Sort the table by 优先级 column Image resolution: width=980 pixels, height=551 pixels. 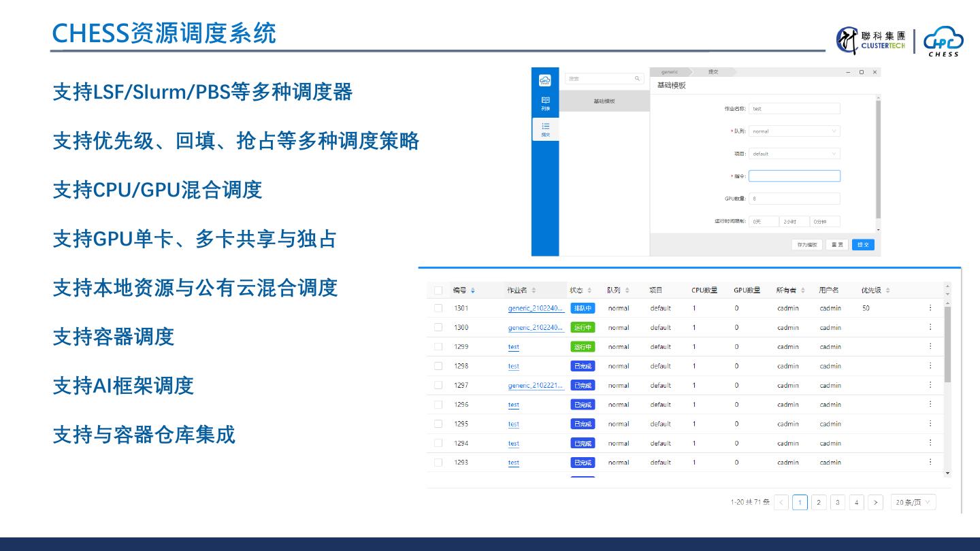tap(887, 290)
